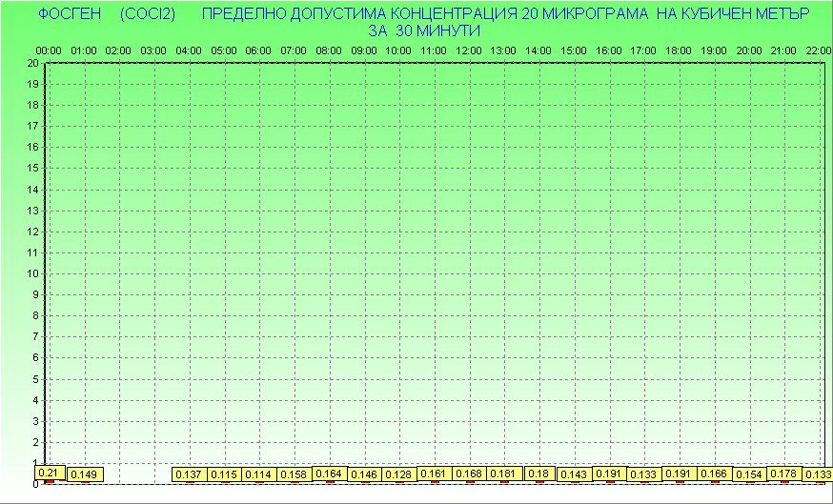This screenshot has height=504, width=833.
Task: Click the 0.143 data label
Action: tap(575, 474)
